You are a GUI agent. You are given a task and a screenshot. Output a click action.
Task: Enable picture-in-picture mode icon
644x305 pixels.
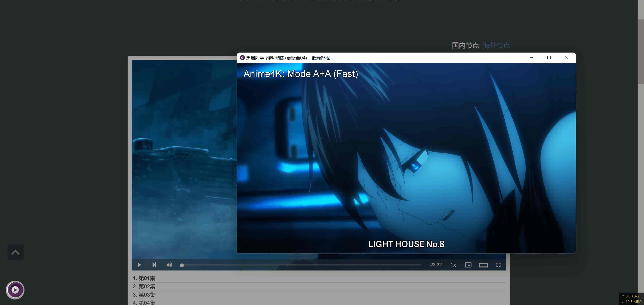pyautogui.click(x=468, y=265)
